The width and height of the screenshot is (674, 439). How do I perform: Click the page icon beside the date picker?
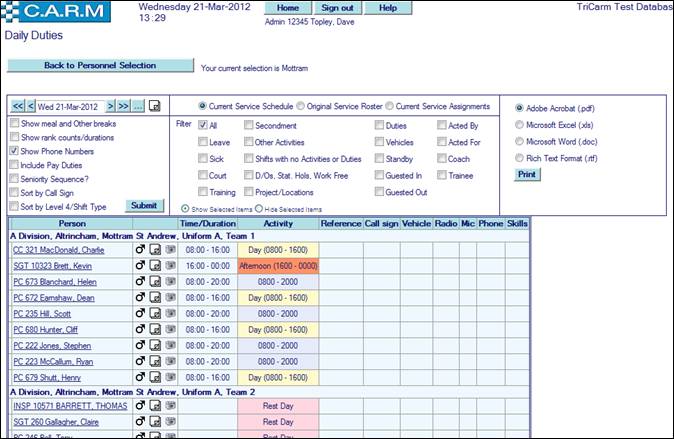click(155, 106)
